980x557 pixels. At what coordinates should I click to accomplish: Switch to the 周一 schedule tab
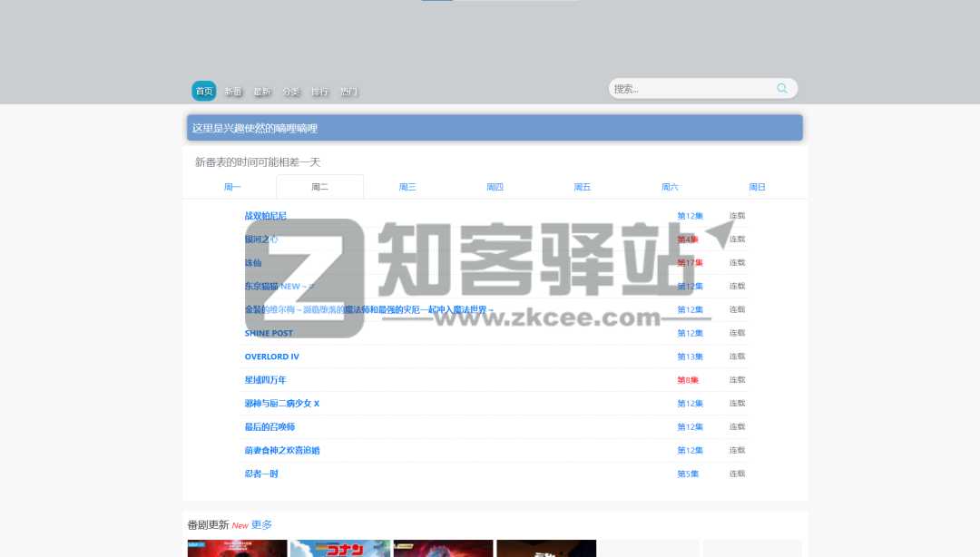click(x=232, y=187)
